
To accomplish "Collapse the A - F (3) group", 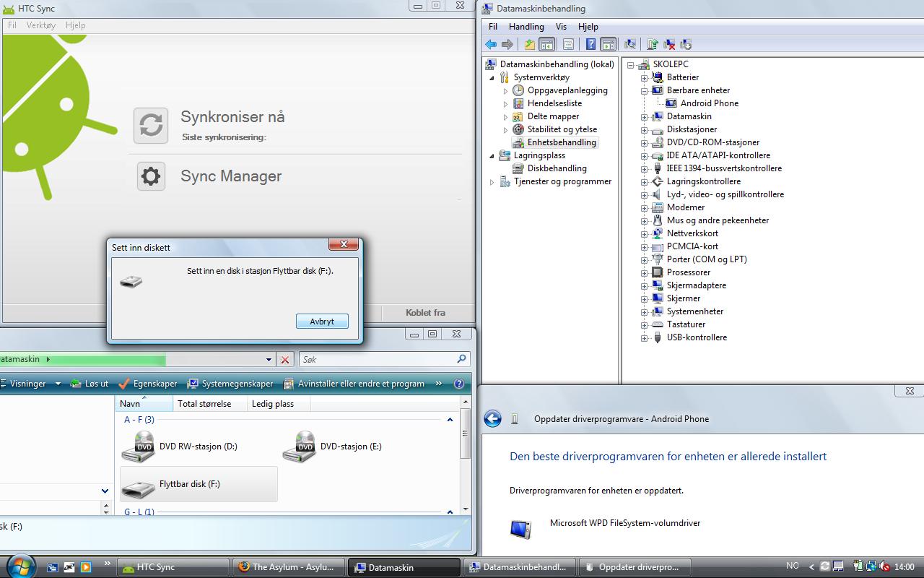I will click(450, 420).
